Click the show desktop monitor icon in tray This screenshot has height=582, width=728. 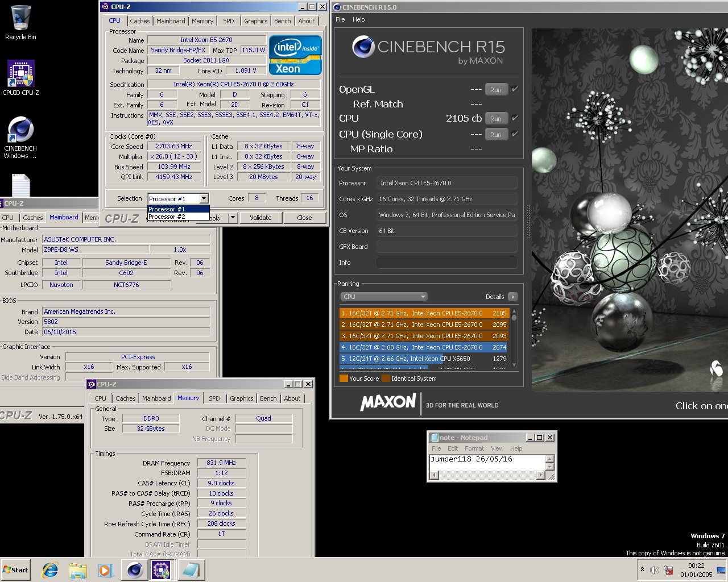coord(721,570)
